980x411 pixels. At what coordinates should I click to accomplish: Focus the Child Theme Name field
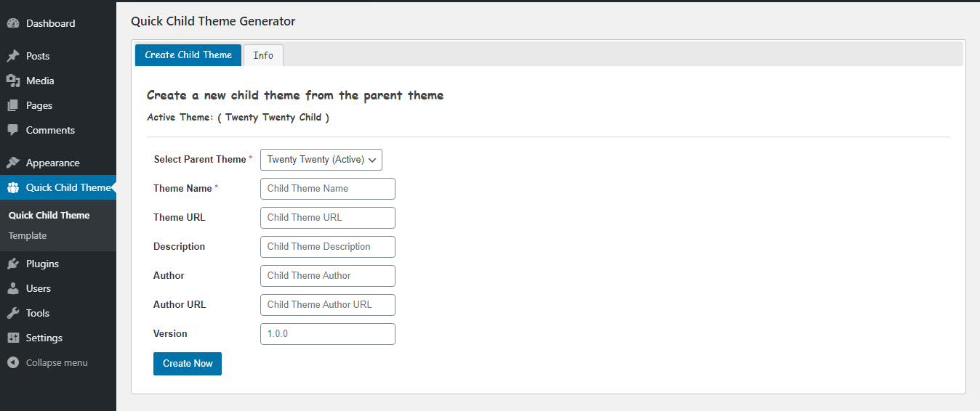tap(328, 189)
